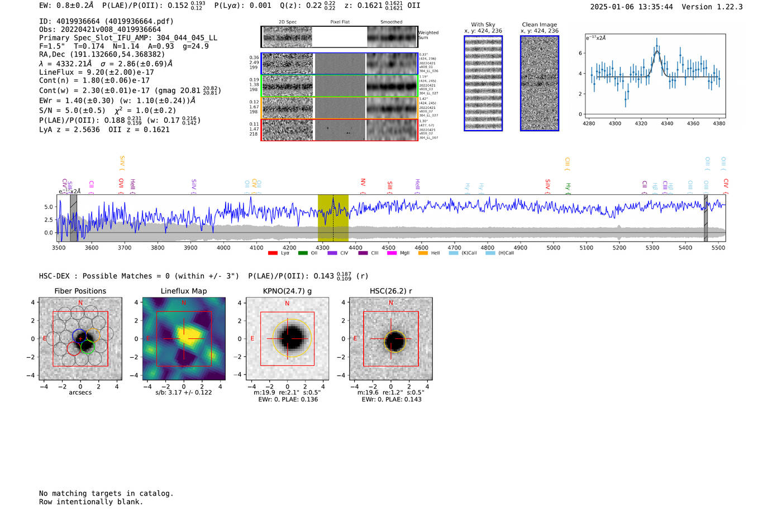Open the KPNO(24.7) g image

click(288, 339)
